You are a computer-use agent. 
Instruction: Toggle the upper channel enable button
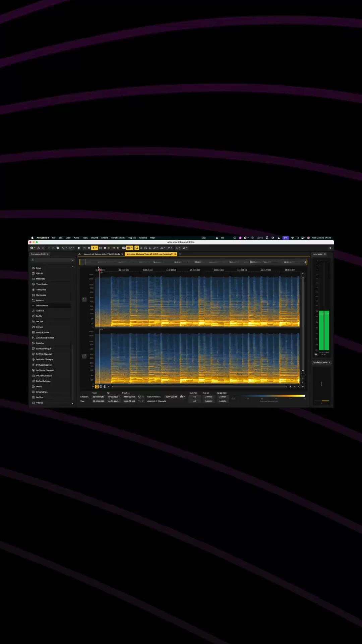click(84, 299)
